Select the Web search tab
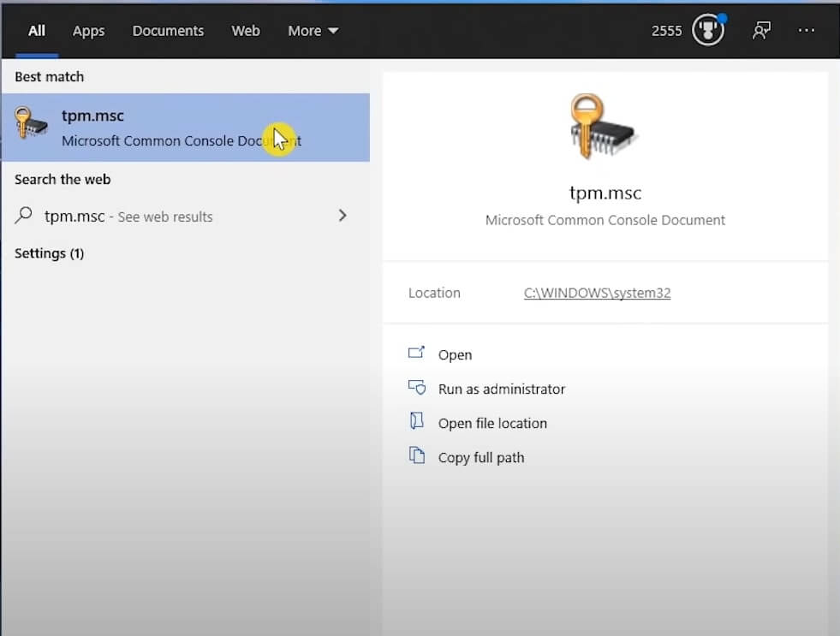Screen dimensions: 840x636 tap(246, 31)
